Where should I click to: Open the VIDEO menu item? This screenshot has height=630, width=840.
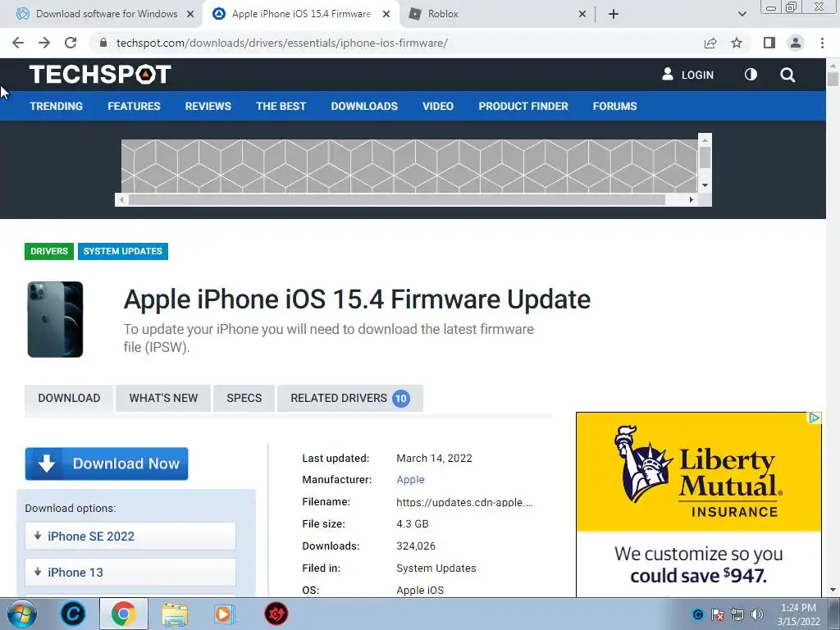pyautogui.click(x=438, y=106)
